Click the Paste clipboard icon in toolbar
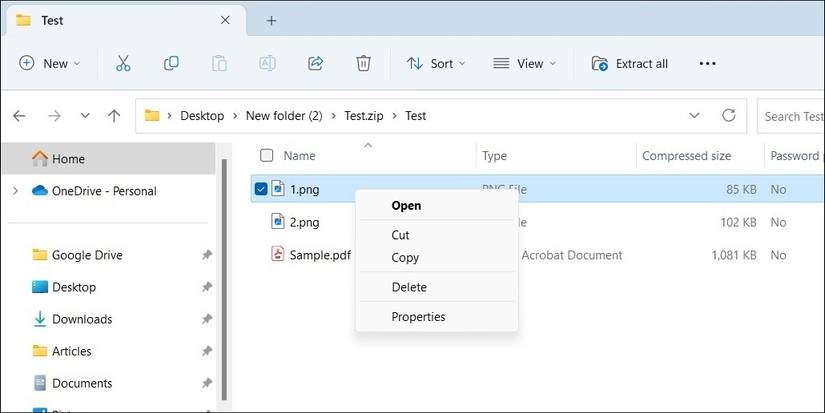 [x=219, y=64]
